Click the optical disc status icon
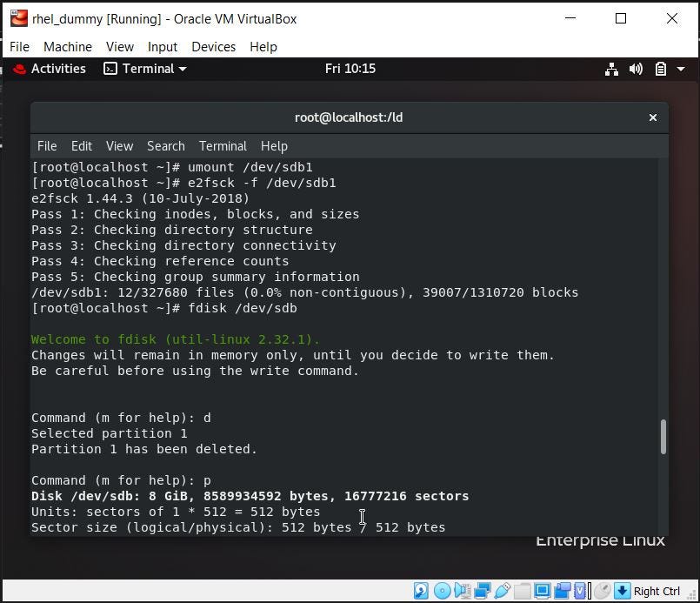Image resolution: width=700 pixels, height=603 pixels. coord(442,591)
